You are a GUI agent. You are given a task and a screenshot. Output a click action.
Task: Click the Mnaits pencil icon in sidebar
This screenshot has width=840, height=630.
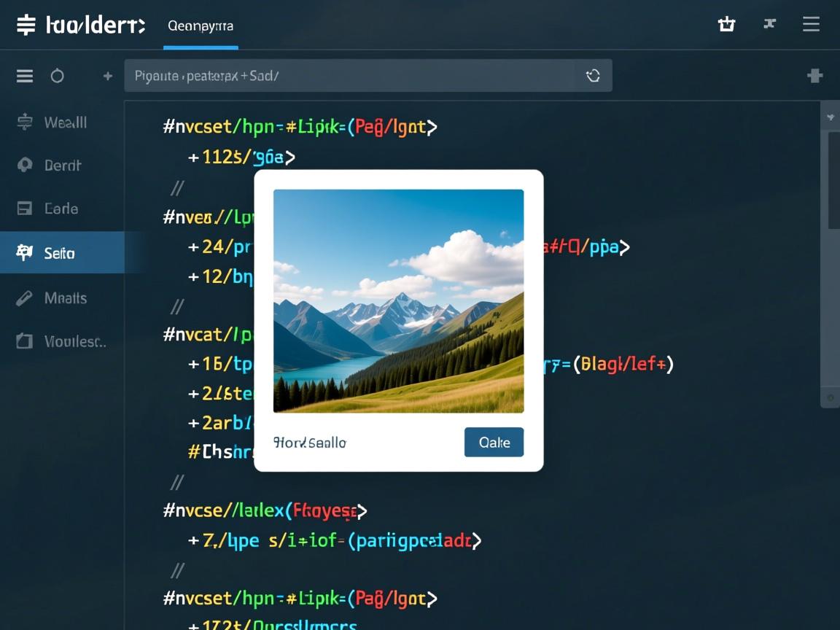[25, 298]
